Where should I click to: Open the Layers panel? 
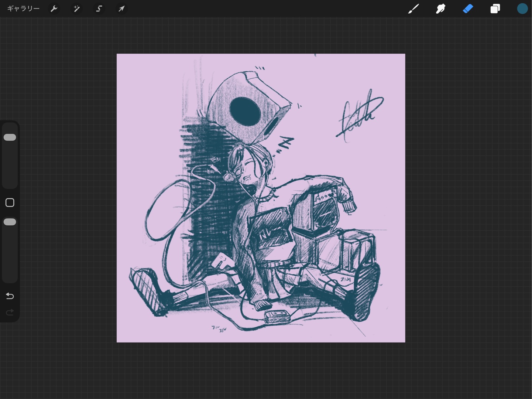(x=495, y=8)
